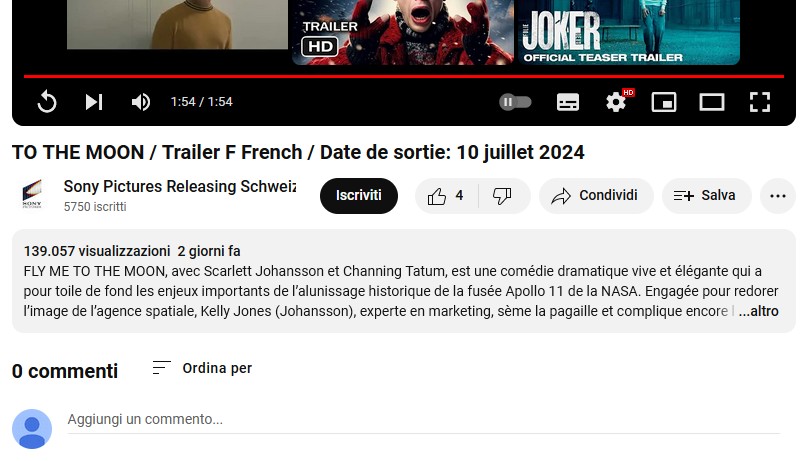The height and width of the screenshot is (461, 805).
Task: Mute the video volume speaker icon
Action: point(140,102)
